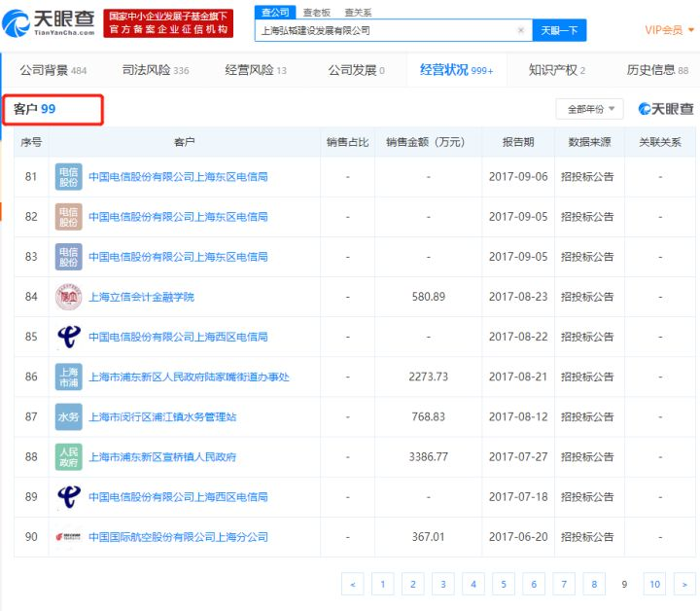
Task: Open 中国国际航空上海分公司 link
Action: click(178, 537)
